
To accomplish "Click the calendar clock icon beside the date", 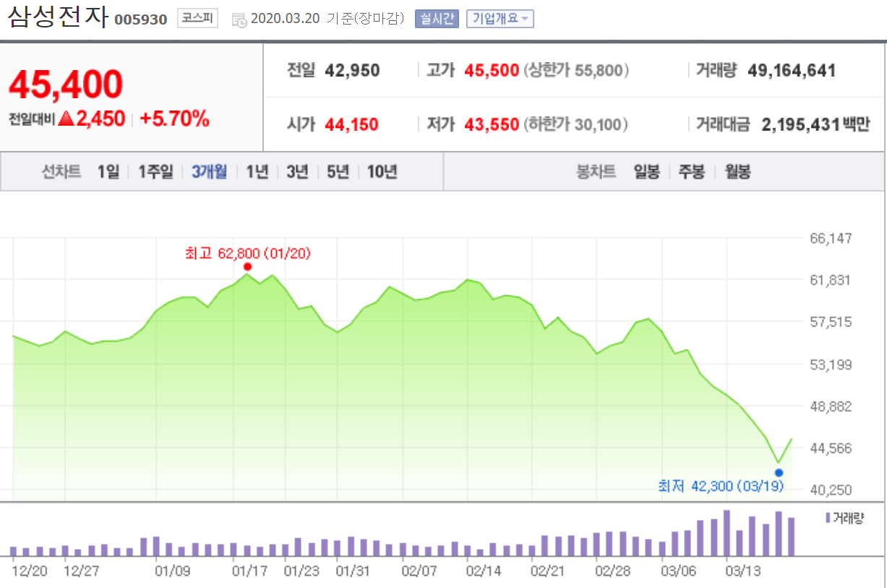I will coord(239,20).
